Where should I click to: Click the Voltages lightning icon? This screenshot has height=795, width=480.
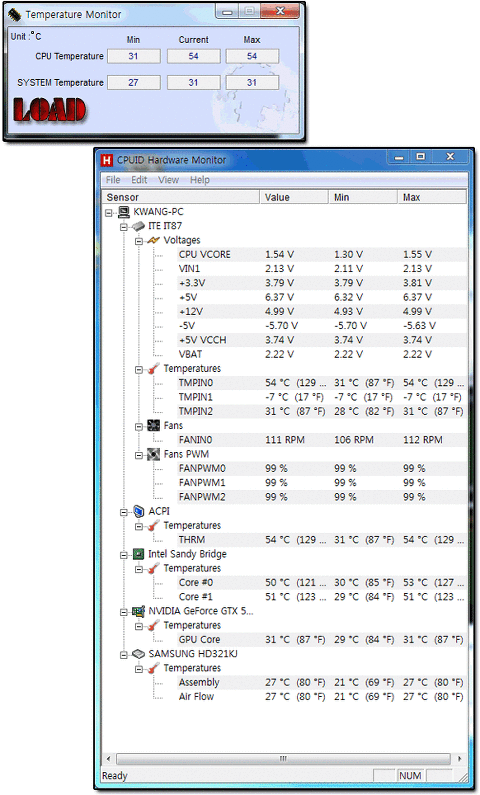(153, 240)
